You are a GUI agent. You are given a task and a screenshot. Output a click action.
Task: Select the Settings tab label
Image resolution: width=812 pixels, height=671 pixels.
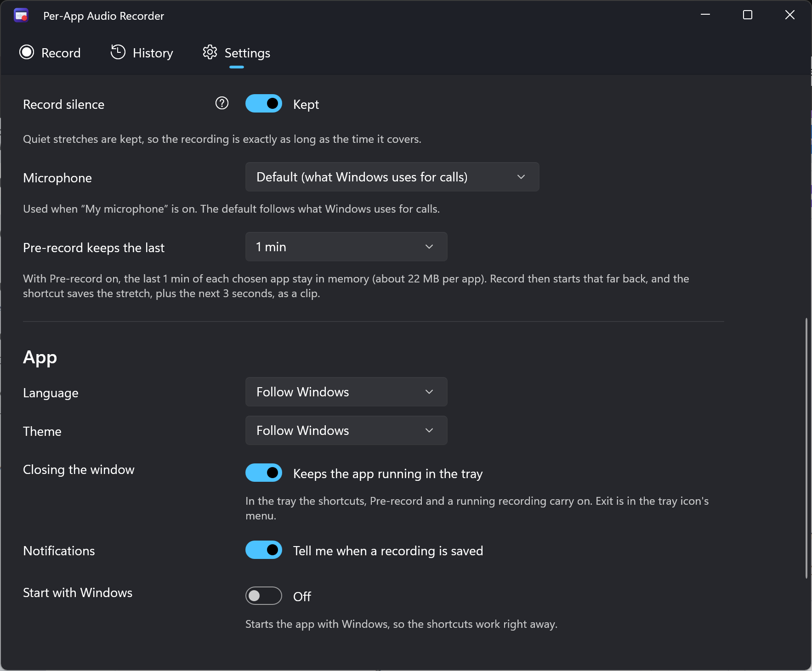247,53
